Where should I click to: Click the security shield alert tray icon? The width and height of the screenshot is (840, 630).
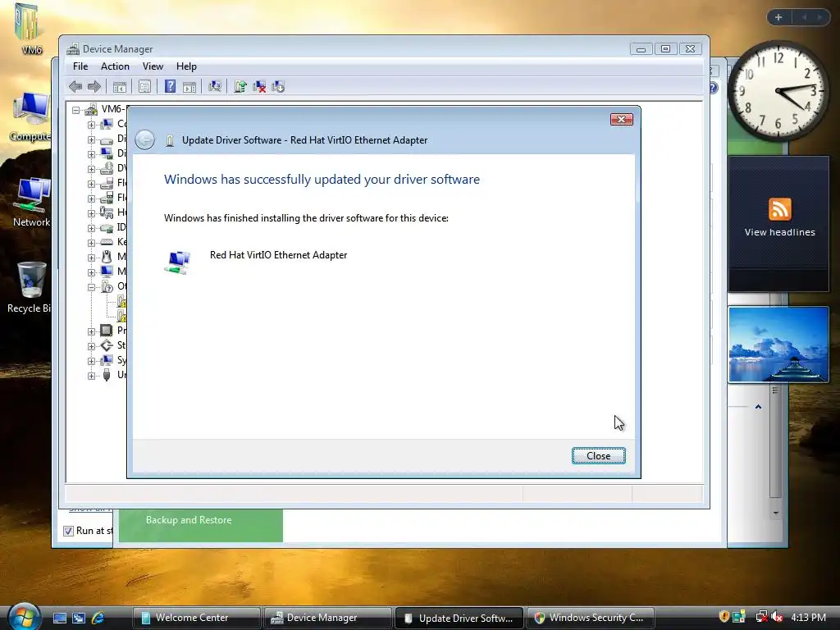(x=724, y=617)
